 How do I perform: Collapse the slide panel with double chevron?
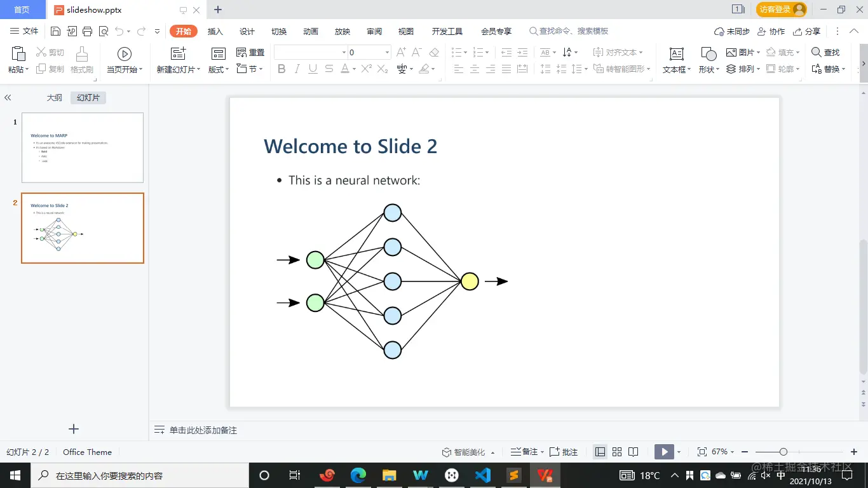tap(8, 97)
